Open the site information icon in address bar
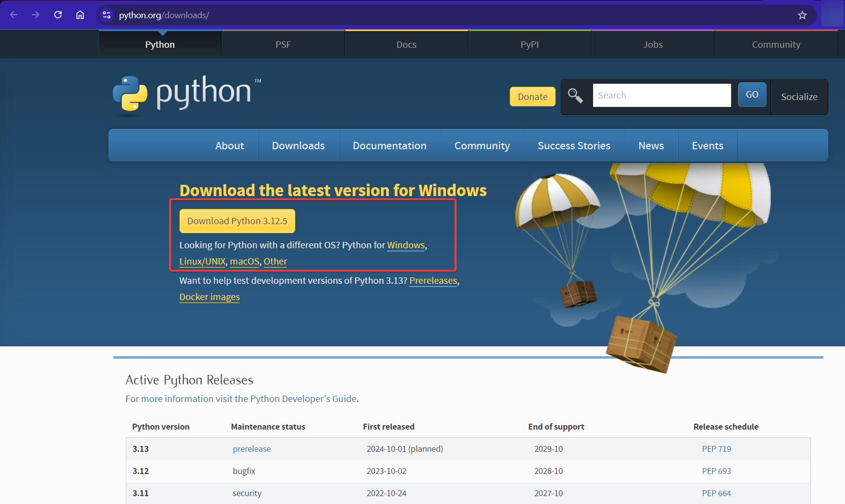 (x=106, y=15)
